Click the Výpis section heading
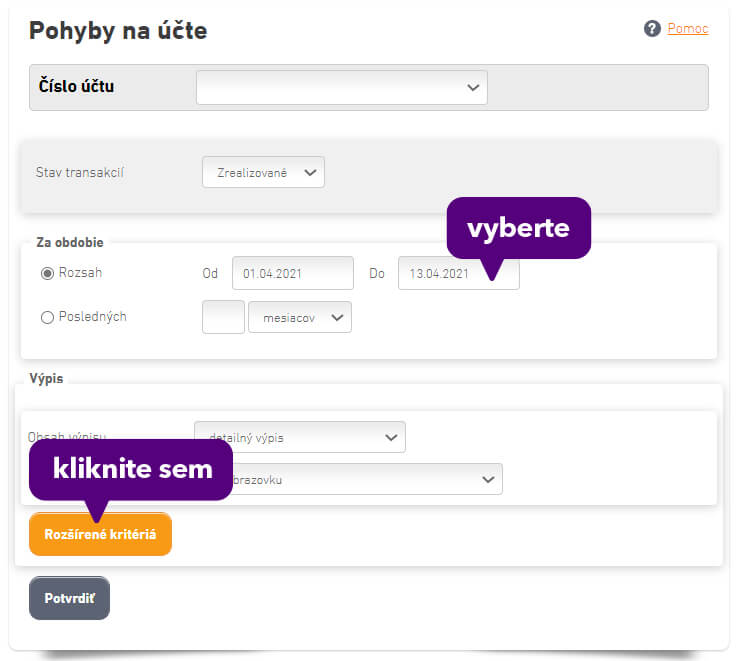Image resolution: width=747 pixels, height=661 pixels. [46, 378]
